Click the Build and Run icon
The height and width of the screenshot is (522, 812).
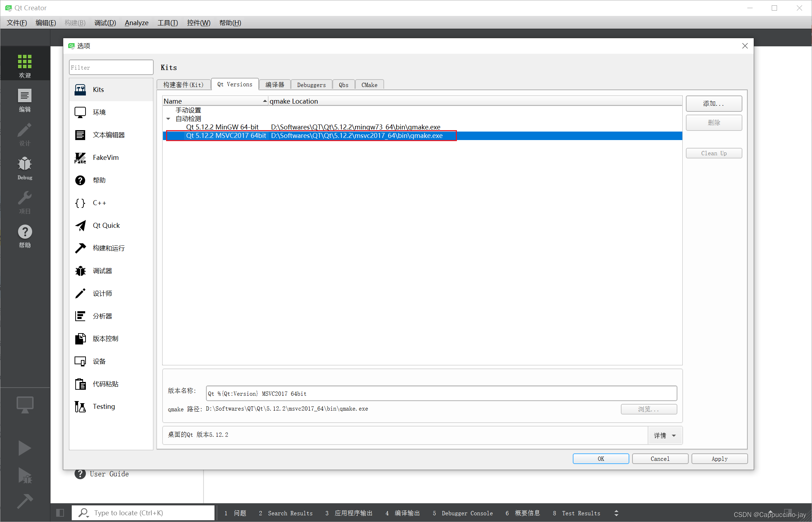pyautogui.click(x=81, y=248)
